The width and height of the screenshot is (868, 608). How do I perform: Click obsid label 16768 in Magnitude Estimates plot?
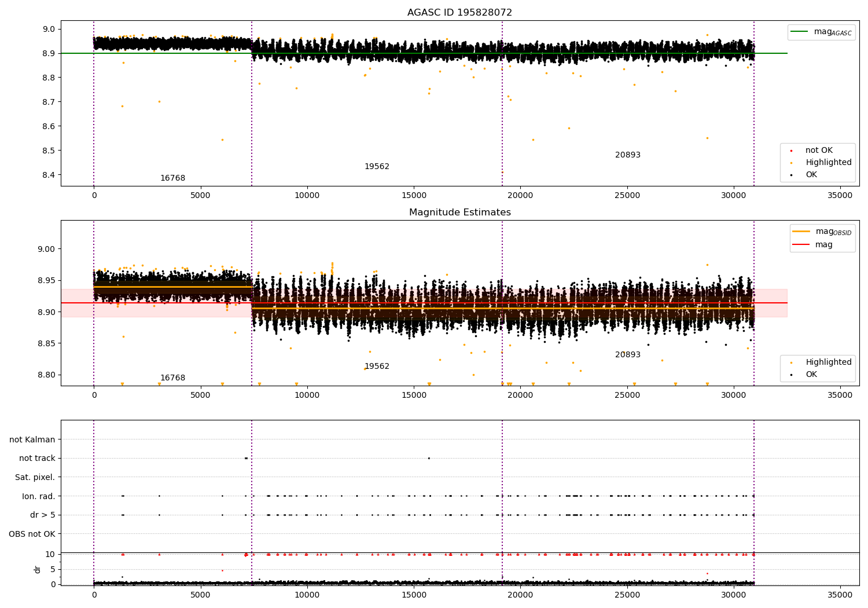pos(172,378)
